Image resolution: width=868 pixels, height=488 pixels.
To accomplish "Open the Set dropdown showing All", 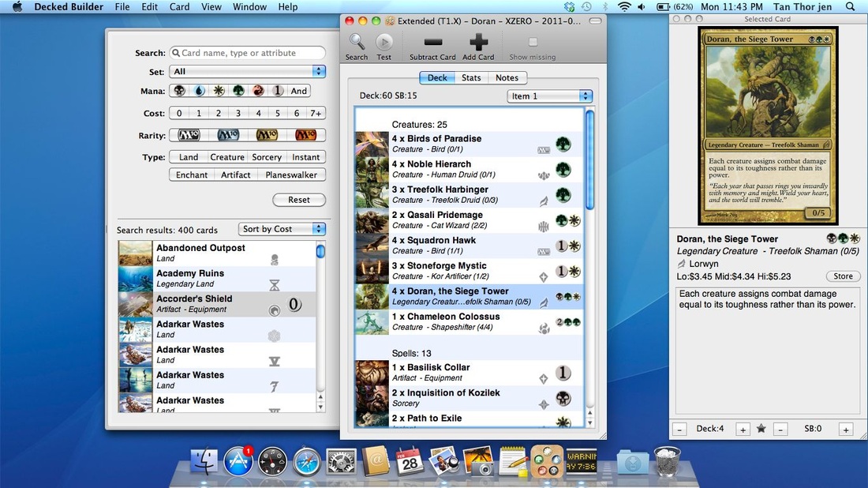I will 248,72.
